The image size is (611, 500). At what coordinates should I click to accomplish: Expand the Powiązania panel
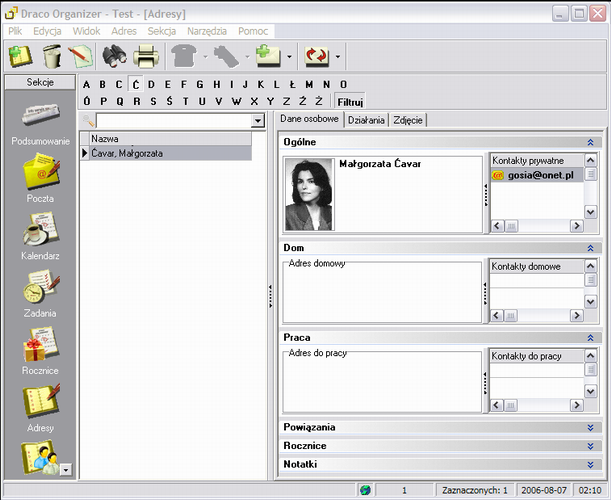590,428
